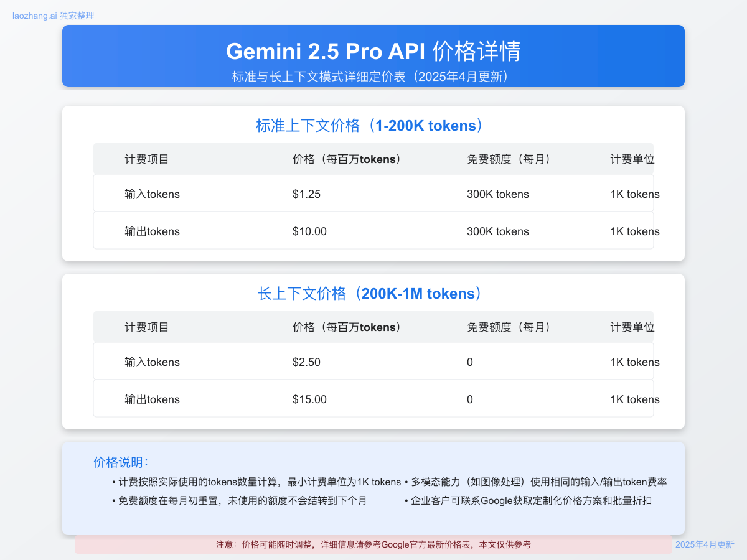Click note "计费按照实际使用的tokens数量计算…"

coord(256,482)
